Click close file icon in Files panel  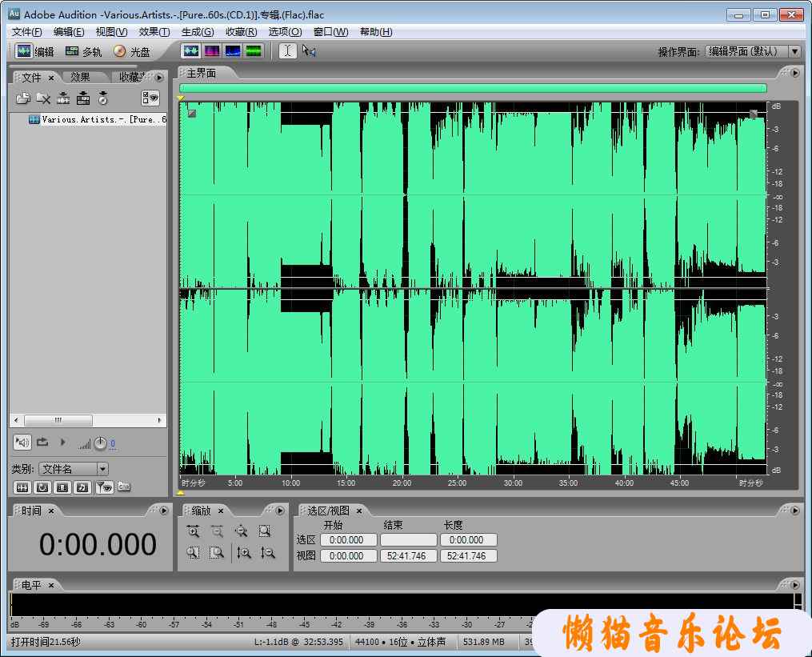point(43,98)
